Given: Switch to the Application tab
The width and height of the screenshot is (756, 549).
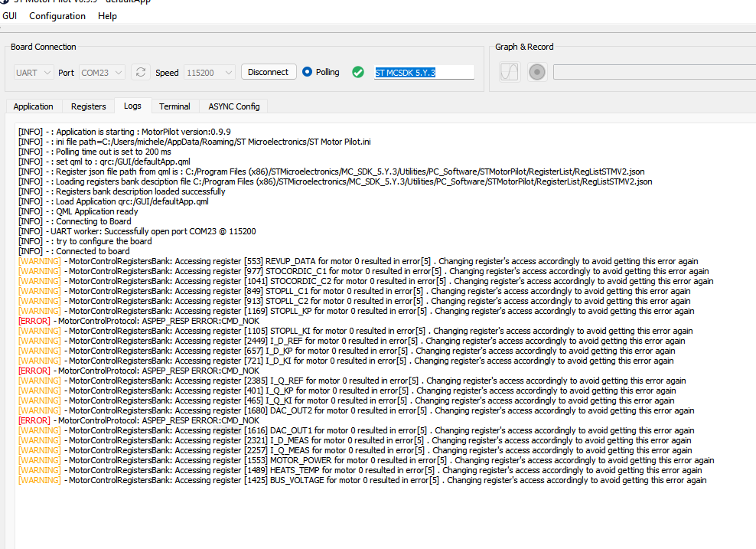Looking at the screenshot, I should (33, 106).
